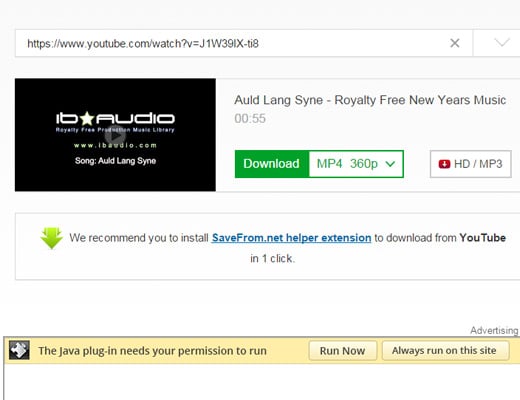This screenshot has height=400, width=520.
Task: Click the Advertising label
Action: click(494, 330)
